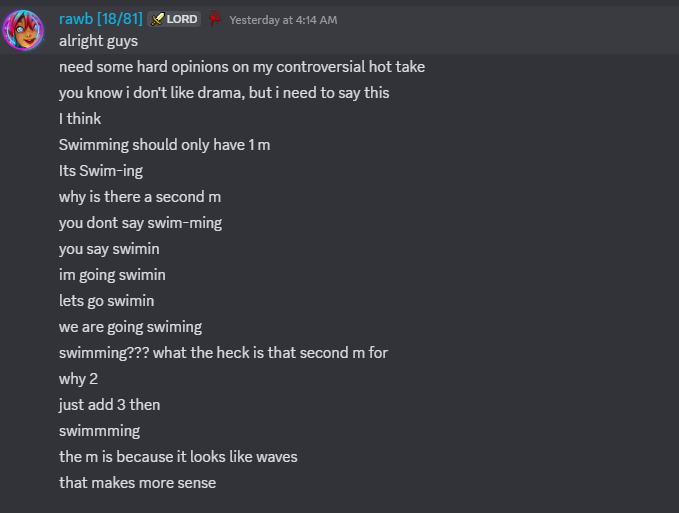
Task: Click the username rawb [18/81]
Action: click(100, 19)
